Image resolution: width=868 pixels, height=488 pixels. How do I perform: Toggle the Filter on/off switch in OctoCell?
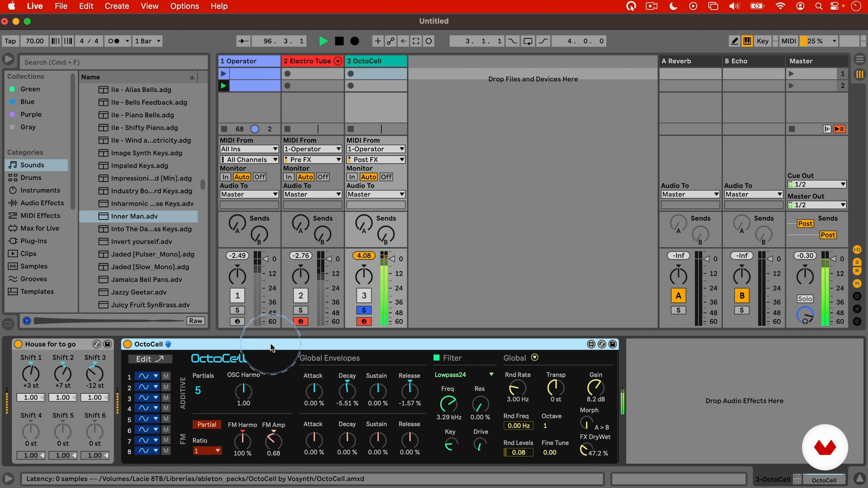pos(436,358)
